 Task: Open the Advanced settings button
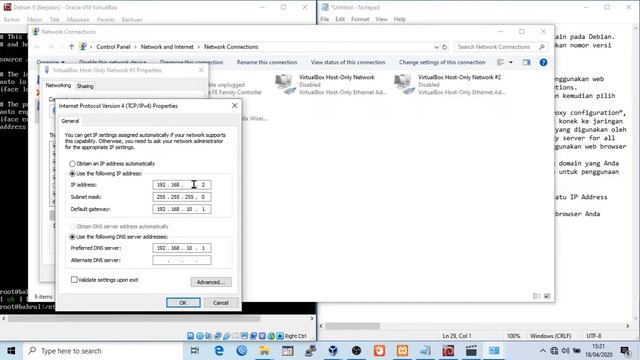(211, 282)
